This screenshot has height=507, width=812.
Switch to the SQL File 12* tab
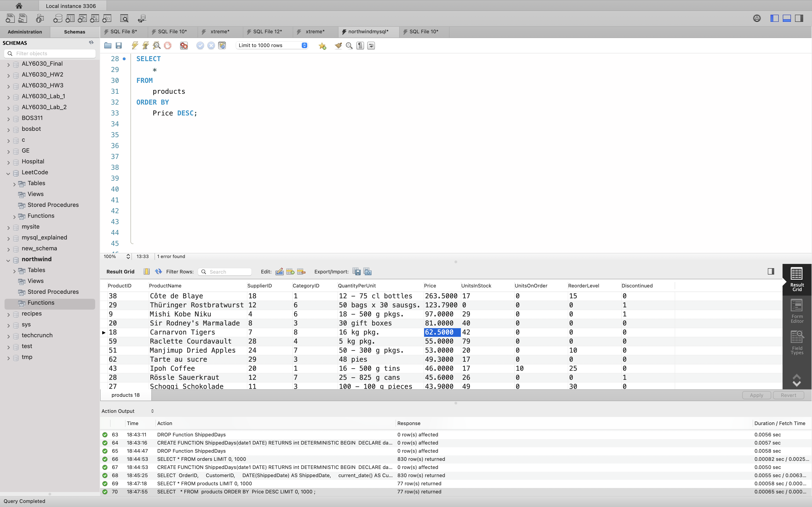point(267,31)
